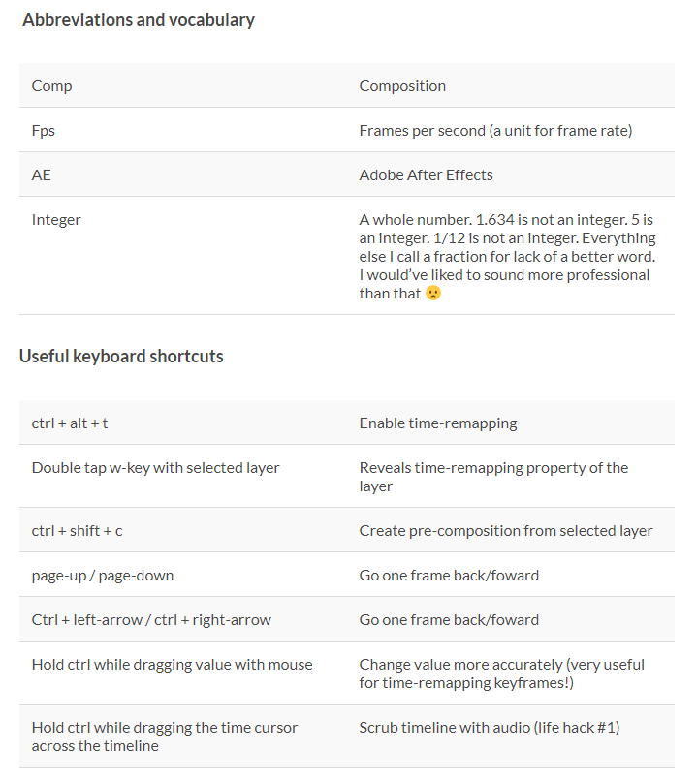Click Frames per second definition text
The height and width of the screenshot is (784, 697).
pyautogui.click(x=495, y=131)
